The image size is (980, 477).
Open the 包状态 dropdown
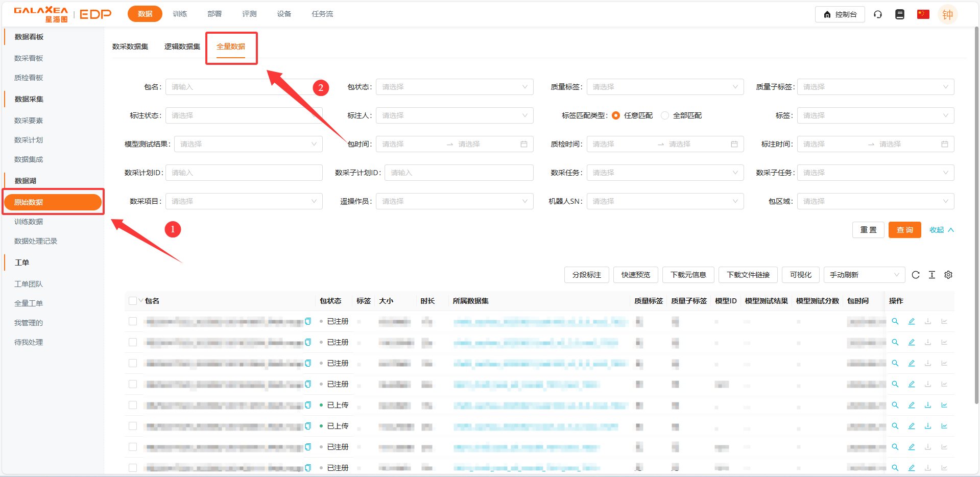[455, 87]
